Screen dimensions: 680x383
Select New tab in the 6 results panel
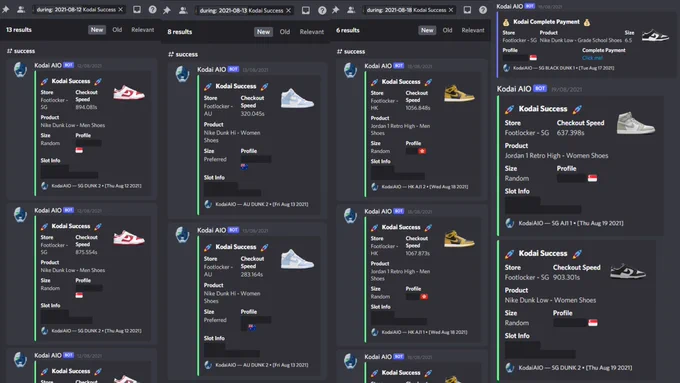coord(427,30)
